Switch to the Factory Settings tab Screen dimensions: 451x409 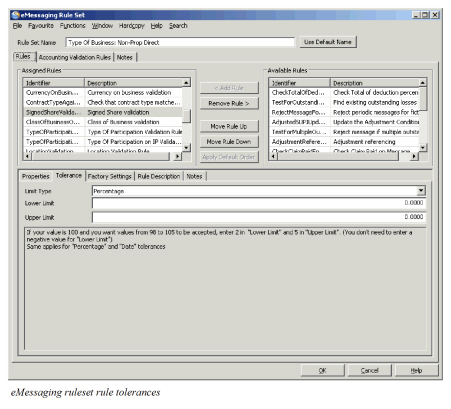point(110,176)
